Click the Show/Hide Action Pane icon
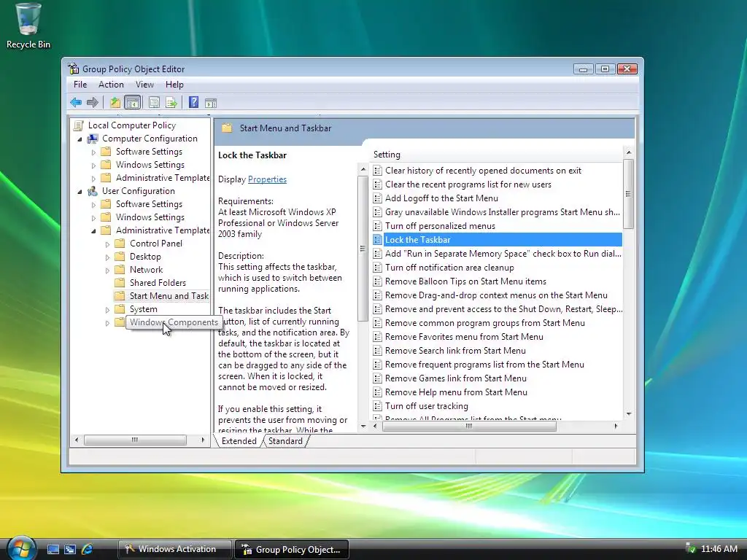Image resolution: width=747 pixels, height=560 pixels. (211, 103)
